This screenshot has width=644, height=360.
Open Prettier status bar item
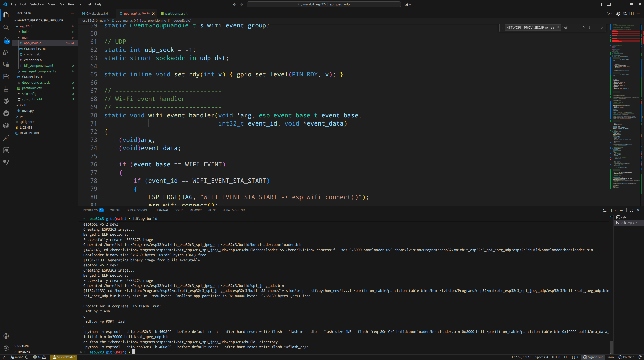pos(626,357)
